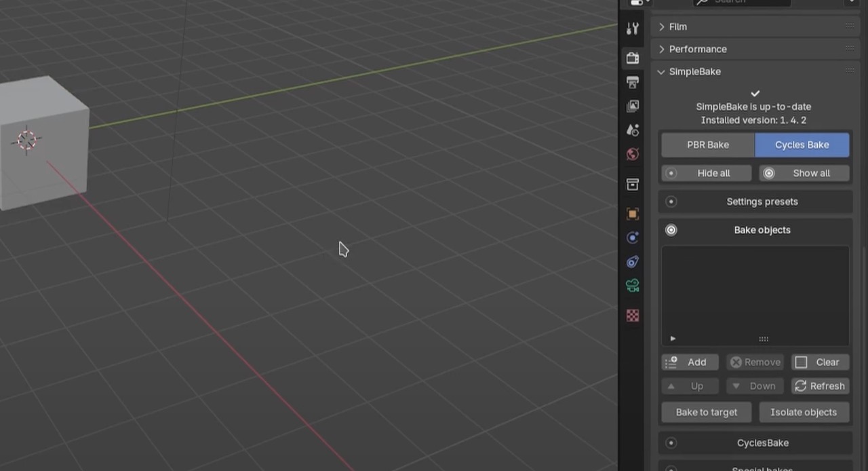Expand the Film section
The height and width of the screenshot is (471, 868).
pyautogui.click(x=678, y=26)
